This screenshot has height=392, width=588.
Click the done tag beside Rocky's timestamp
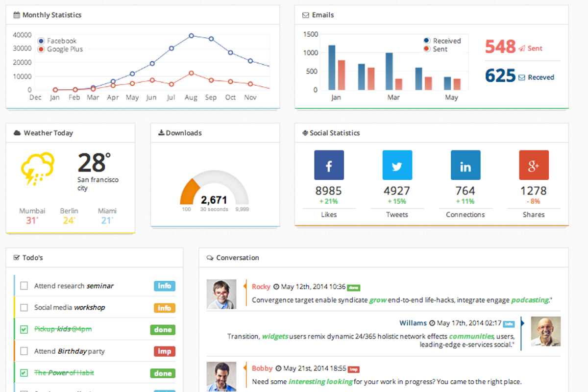(354, 288)
